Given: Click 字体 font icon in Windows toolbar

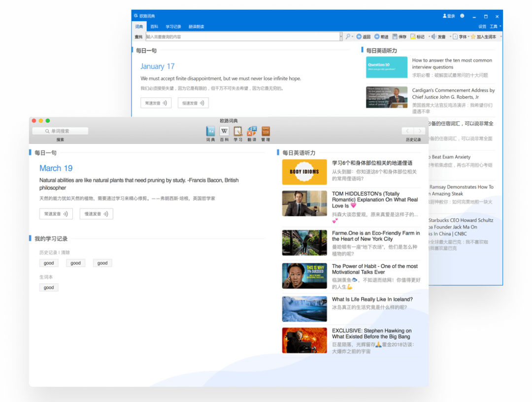Looking at the screenshot, I should tap(455, 36).
